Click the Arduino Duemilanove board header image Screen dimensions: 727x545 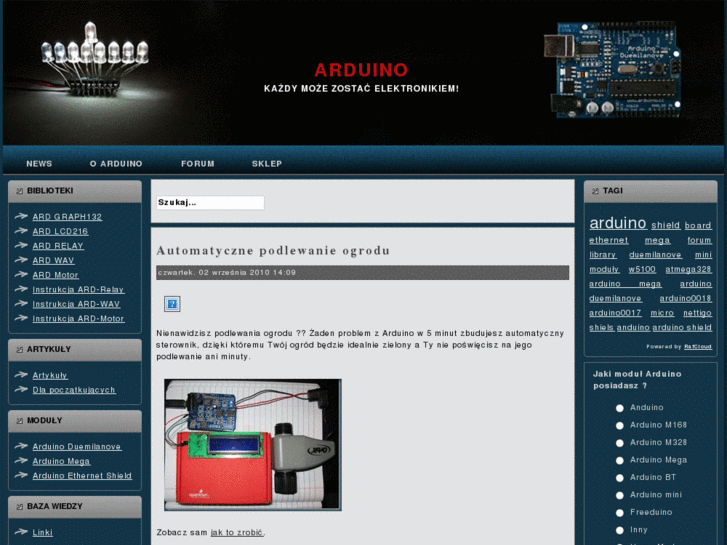(612, 69)
